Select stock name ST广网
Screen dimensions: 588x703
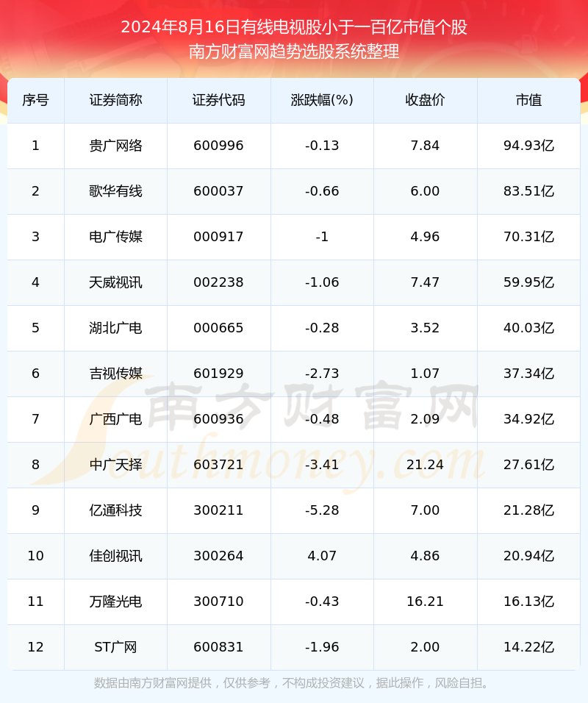tap(115, 647)
